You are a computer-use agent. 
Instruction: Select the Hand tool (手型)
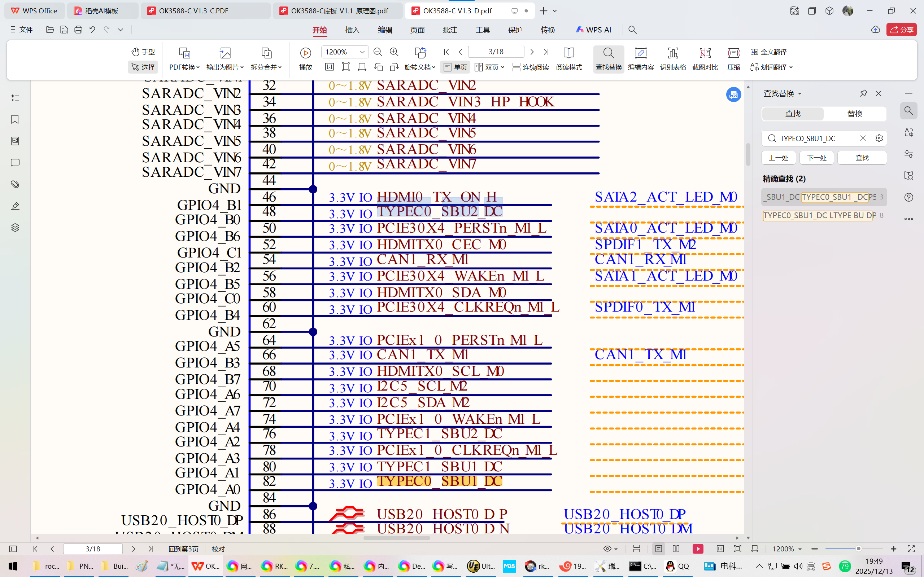coord(143,52)
